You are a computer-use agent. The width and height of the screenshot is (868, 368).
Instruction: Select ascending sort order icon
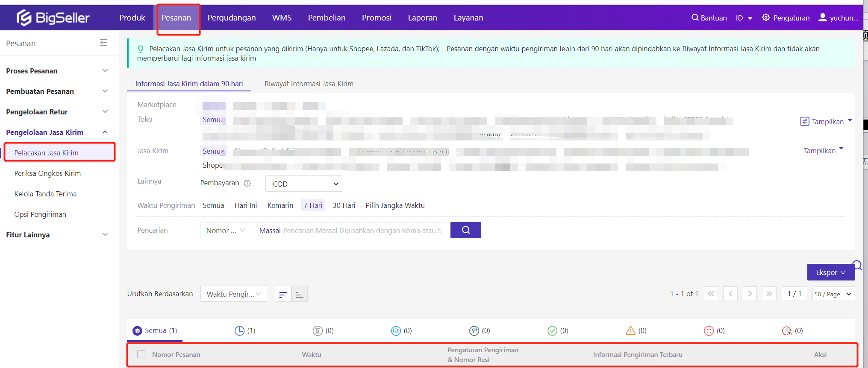[299, 294]
